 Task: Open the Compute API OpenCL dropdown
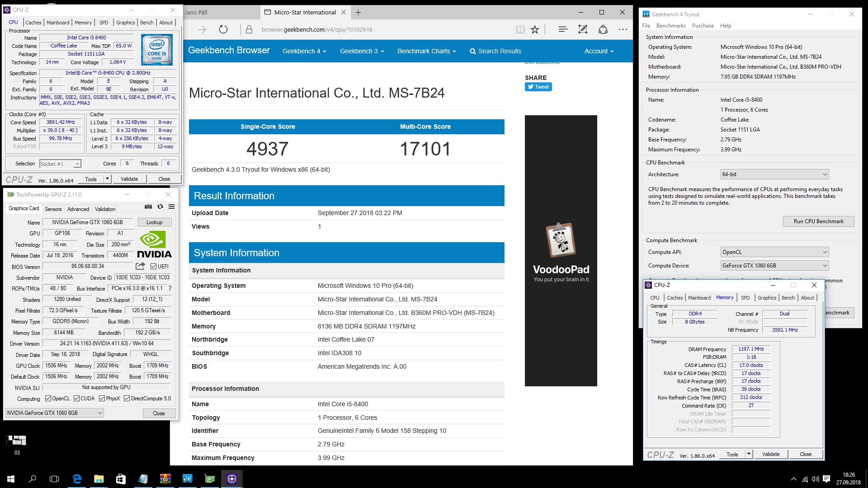click(x=775, y=252)
